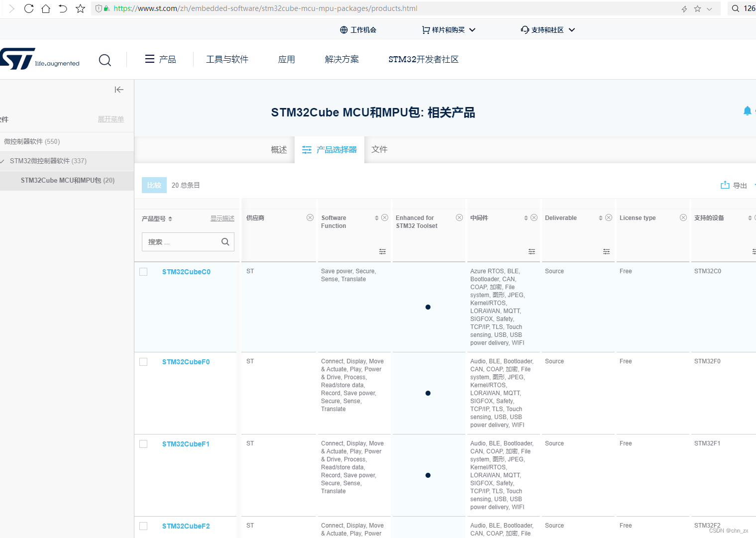Reload the page with the refresh icon
The width and height of the screenshot is (756, 538).
[x=29, y=8]
